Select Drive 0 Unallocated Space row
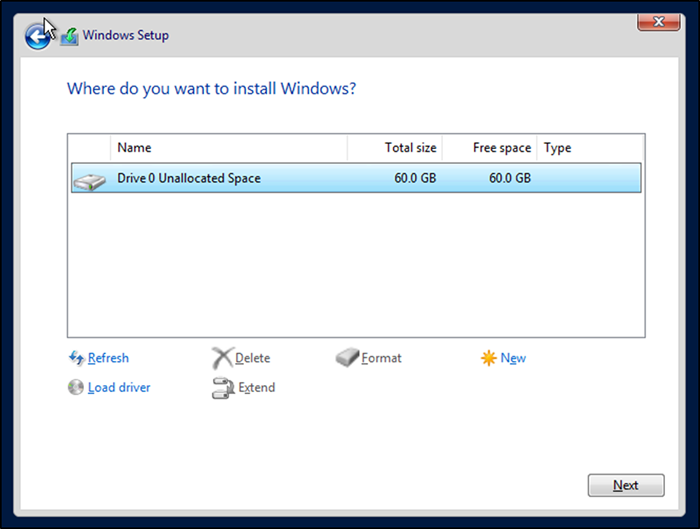 click(x=356, y=178)
